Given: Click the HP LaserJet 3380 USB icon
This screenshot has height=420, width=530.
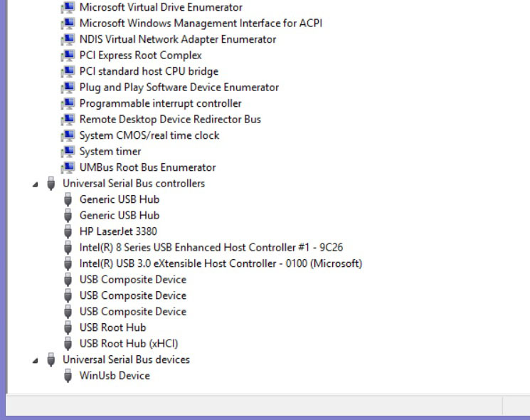Looking at the screenshot, I should 68,231.
